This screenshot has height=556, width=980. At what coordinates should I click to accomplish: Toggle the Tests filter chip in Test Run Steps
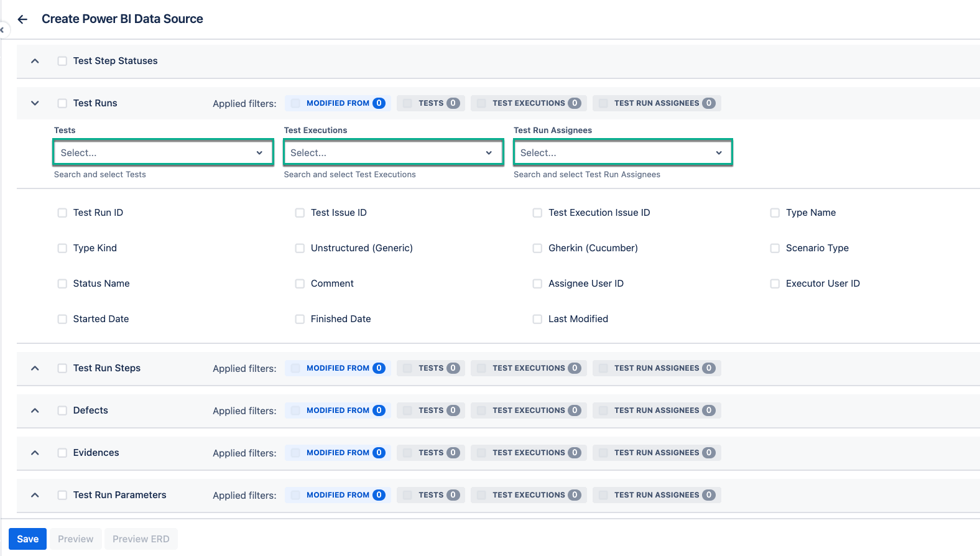coord(431,368)
